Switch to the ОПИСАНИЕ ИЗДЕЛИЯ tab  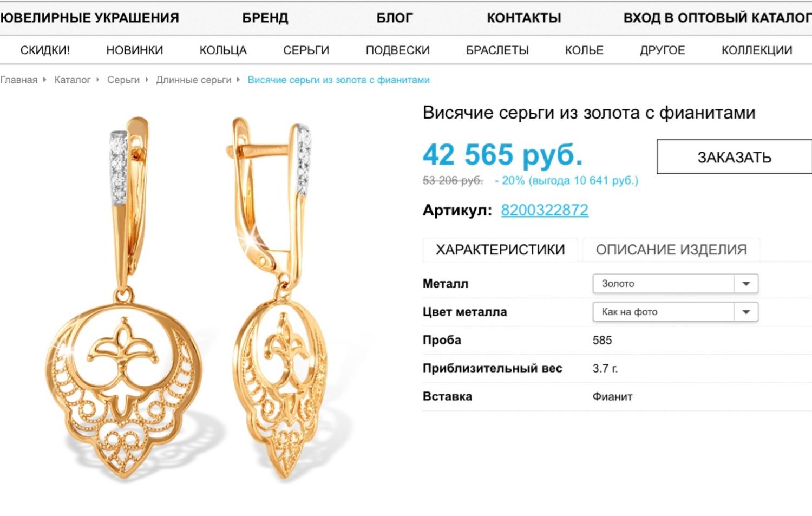[x=671, y=250]
